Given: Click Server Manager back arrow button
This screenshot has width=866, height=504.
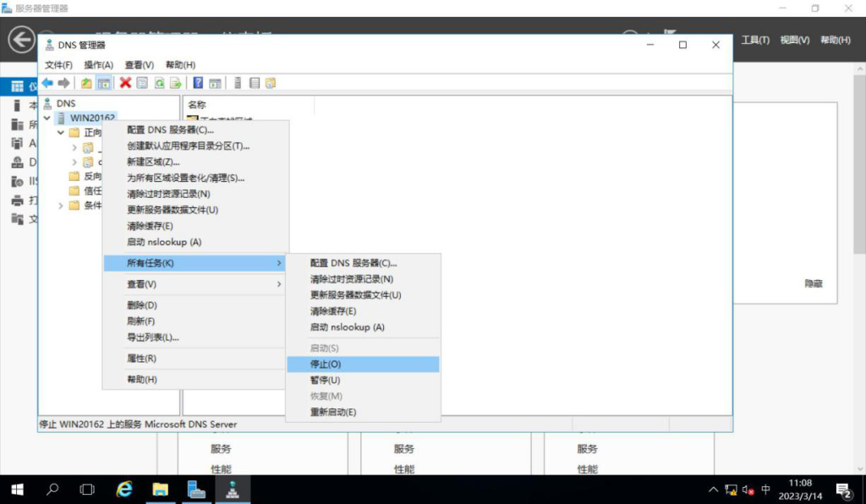Looking at the screenshot, I should [21, 40].
